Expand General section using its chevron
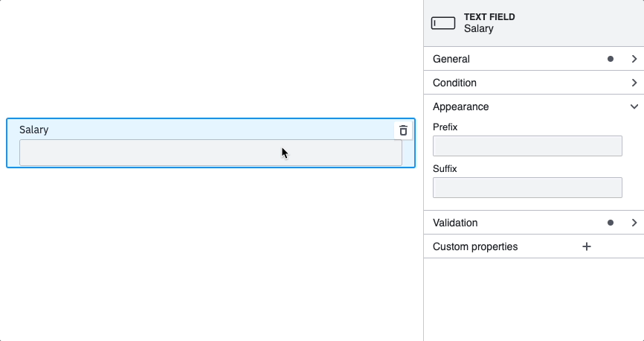 click(x=634, y=59)
